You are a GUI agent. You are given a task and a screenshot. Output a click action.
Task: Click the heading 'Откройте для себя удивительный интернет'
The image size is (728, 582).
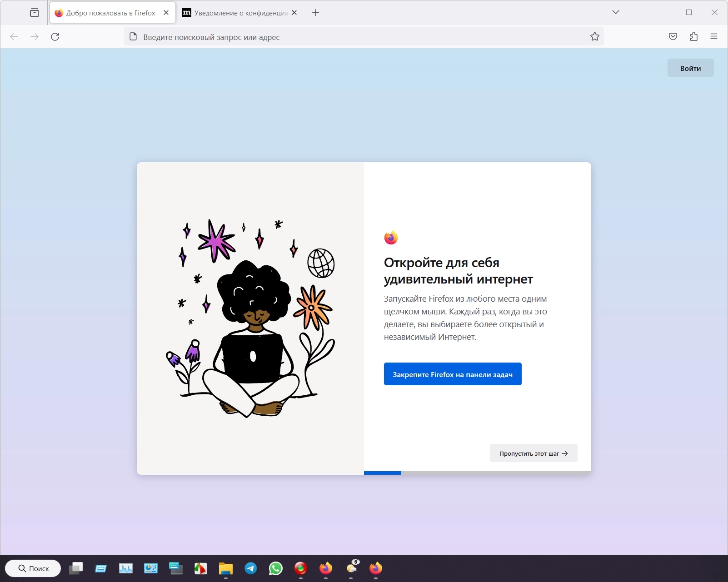tap(459, 271)
